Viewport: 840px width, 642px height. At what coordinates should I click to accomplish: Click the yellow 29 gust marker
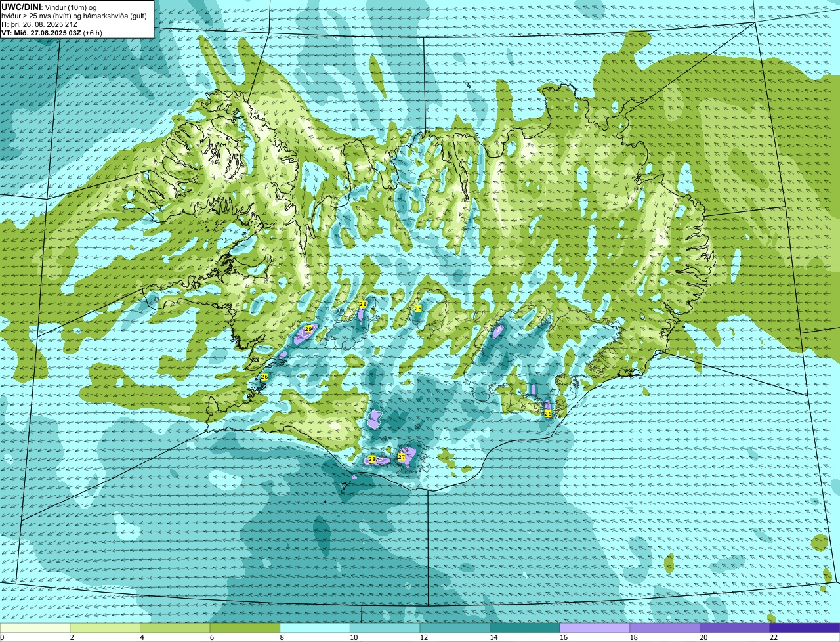pyautogui.click(x=308, y=329)
